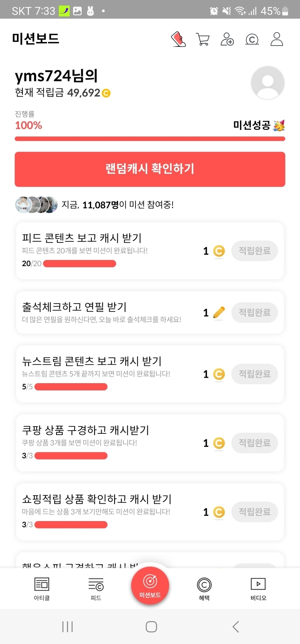Screen dimensions: 300x644
Task: Open the shopping cart
Action: coord(202,39)
